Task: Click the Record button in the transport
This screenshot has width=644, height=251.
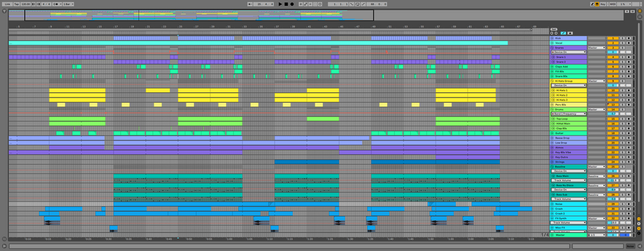Action: 292,4
